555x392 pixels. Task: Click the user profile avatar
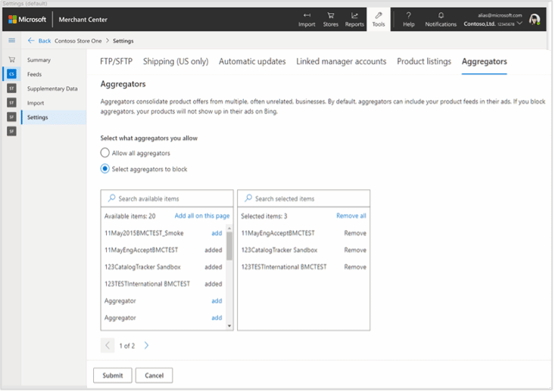coord(535,20)
